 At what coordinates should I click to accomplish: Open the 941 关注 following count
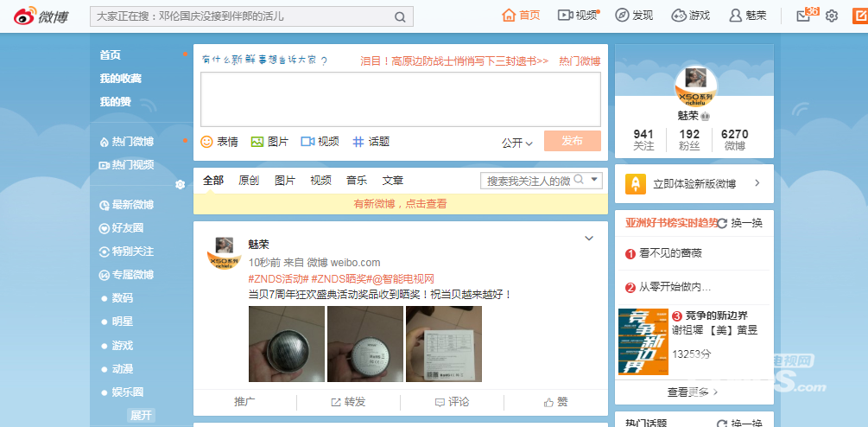643,139
